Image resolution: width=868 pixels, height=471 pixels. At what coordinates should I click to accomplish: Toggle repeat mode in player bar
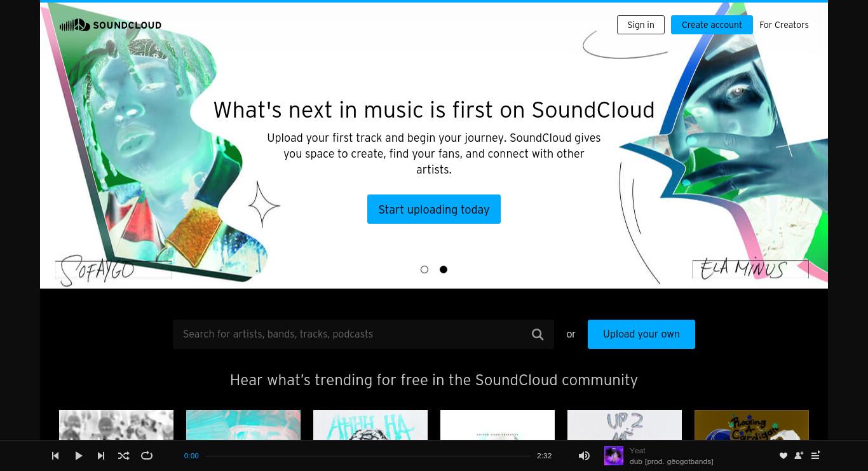click(147, 455)
